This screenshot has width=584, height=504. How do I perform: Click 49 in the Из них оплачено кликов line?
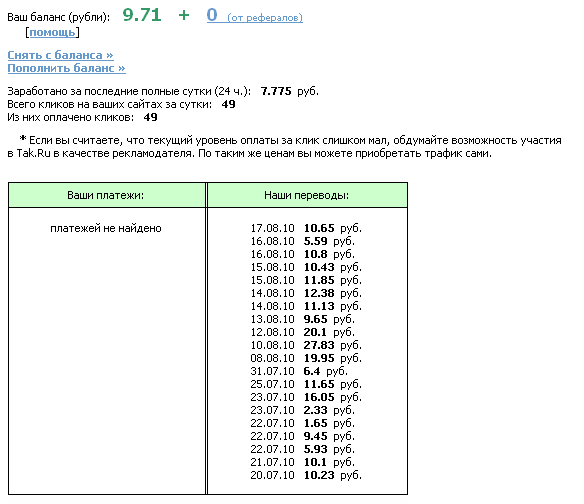150,117
